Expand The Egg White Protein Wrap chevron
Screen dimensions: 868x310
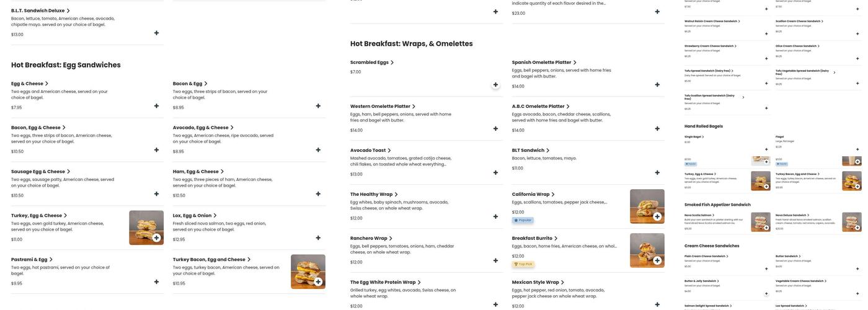(419, 283)
